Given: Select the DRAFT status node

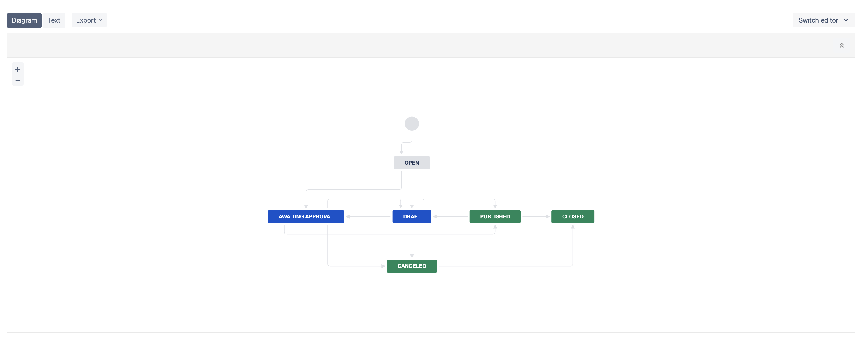Looking at the screenshot, I should point(412,217).
